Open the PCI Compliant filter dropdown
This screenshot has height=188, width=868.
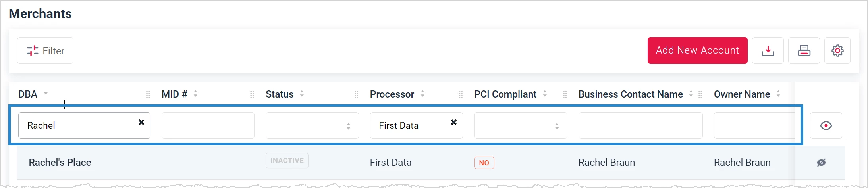click(521, 126)
